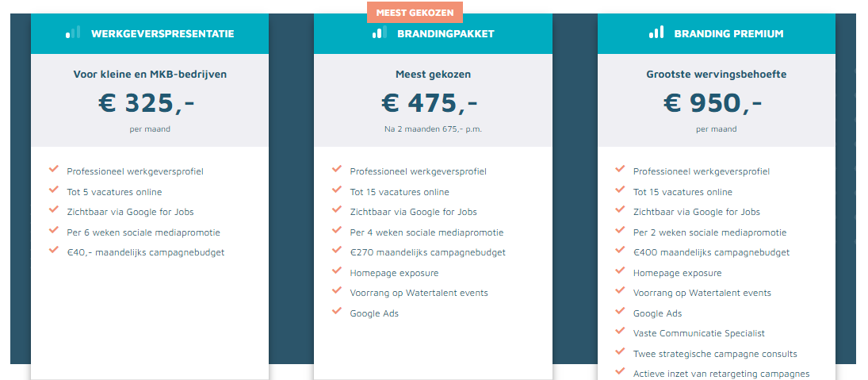The image size is (868, 380).
Task: Select the 'Meest gekozen' orange badge
Action: (x=415, y=12)
